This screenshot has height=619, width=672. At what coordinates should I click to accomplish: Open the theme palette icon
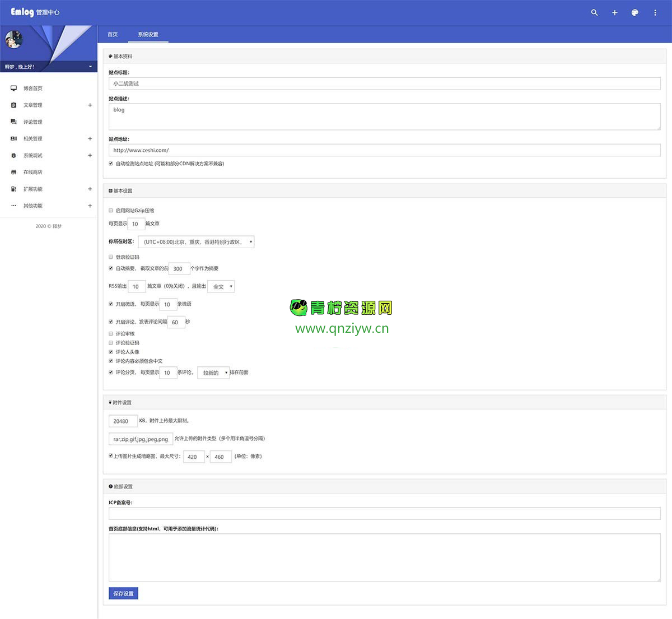point(634,12)
